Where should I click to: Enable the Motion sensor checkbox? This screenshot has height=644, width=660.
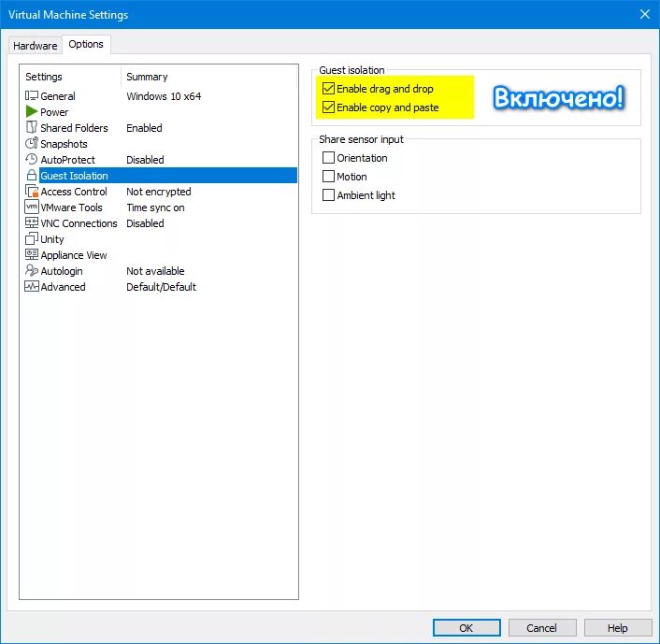pos(328,177)
